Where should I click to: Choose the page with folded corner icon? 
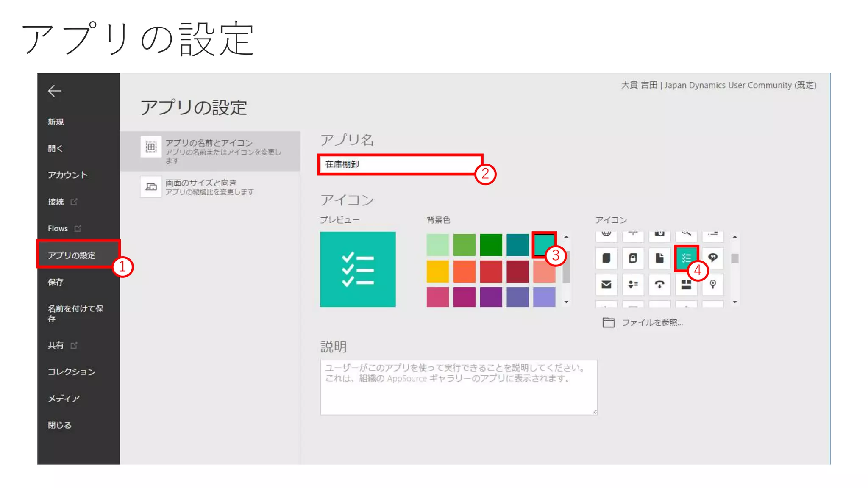click(659, 258)
